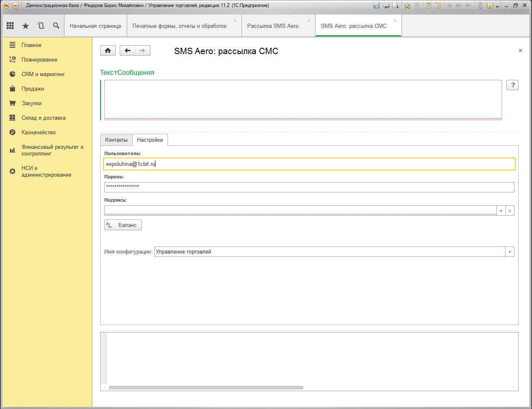Open the Calculator icon in title bar
Screen dimensions: 532x409
[x=428, y=5]
